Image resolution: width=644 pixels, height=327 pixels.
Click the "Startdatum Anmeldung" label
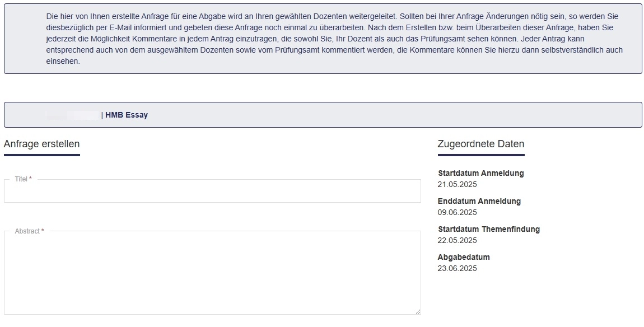click(481, 174)
